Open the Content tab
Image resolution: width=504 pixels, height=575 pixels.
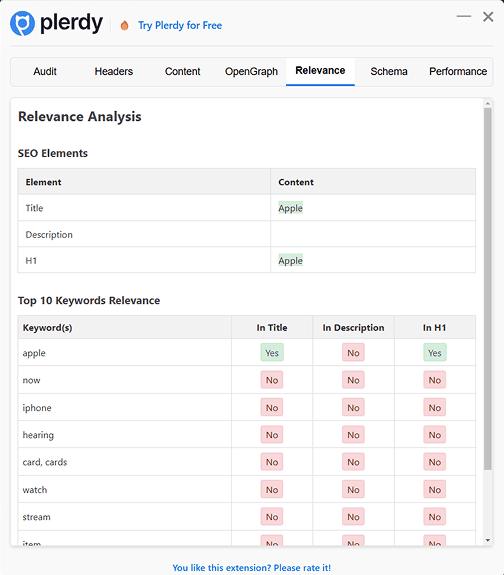(x=182, y=72)
